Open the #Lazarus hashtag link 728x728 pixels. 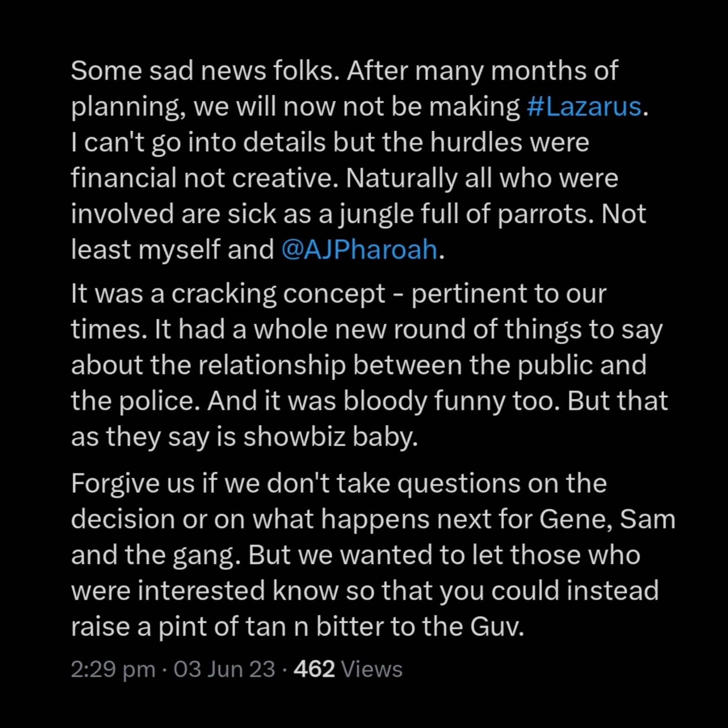(x=584, y=107)
